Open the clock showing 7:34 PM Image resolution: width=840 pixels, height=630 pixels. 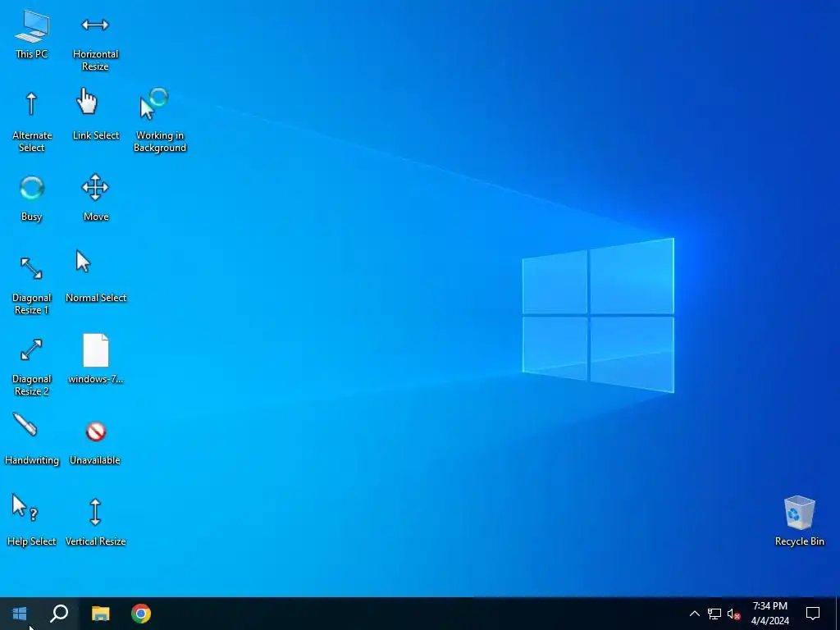coord(769,614)
